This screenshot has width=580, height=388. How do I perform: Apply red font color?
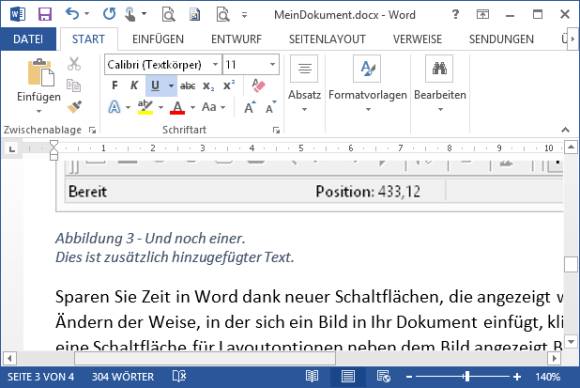click(x=177, y=107)
